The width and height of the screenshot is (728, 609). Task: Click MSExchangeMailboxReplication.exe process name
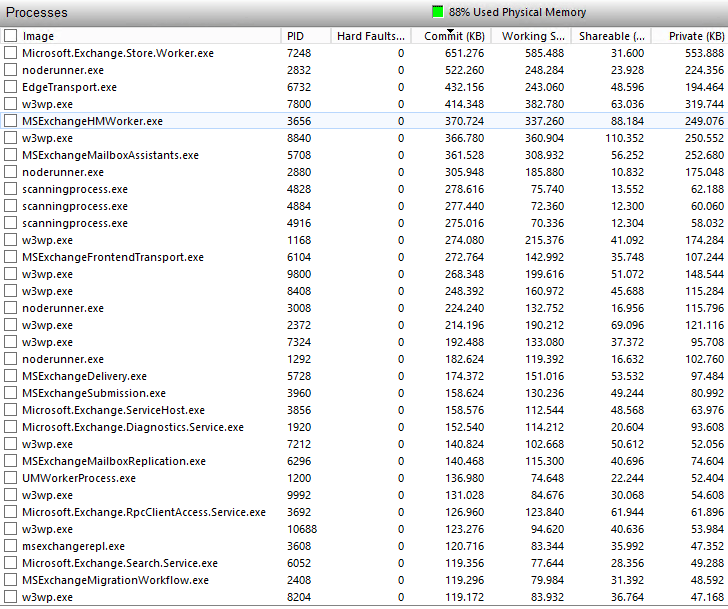(x=114, y=461)
